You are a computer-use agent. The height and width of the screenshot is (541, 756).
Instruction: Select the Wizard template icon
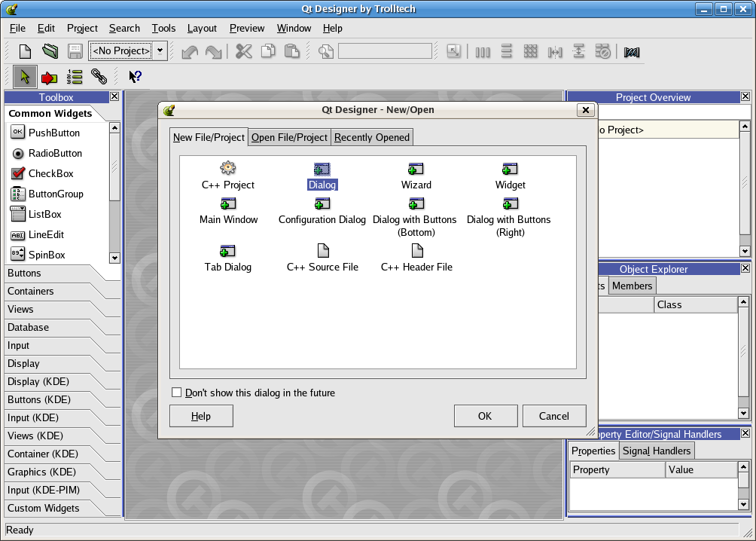point(416,169)
